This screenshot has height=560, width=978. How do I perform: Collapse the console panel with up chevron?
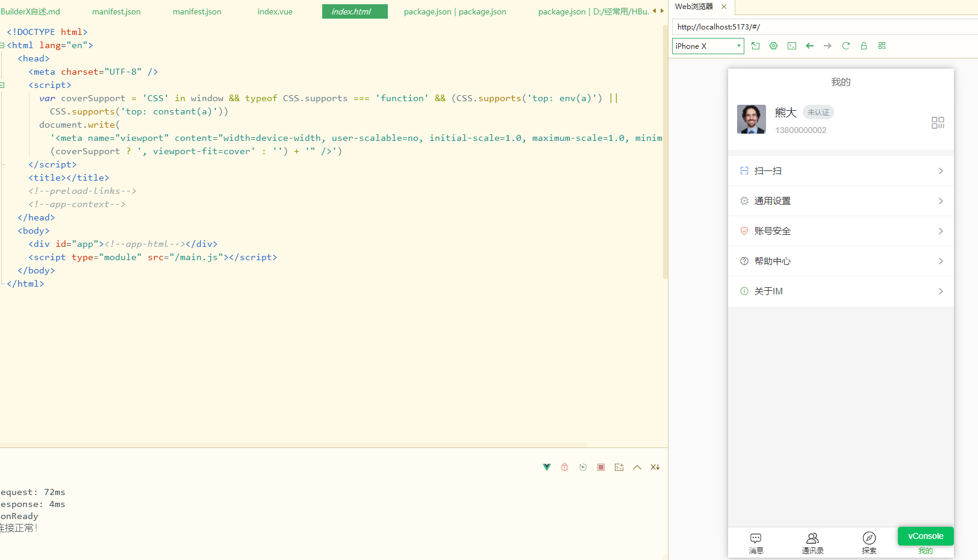click(637, 467)
